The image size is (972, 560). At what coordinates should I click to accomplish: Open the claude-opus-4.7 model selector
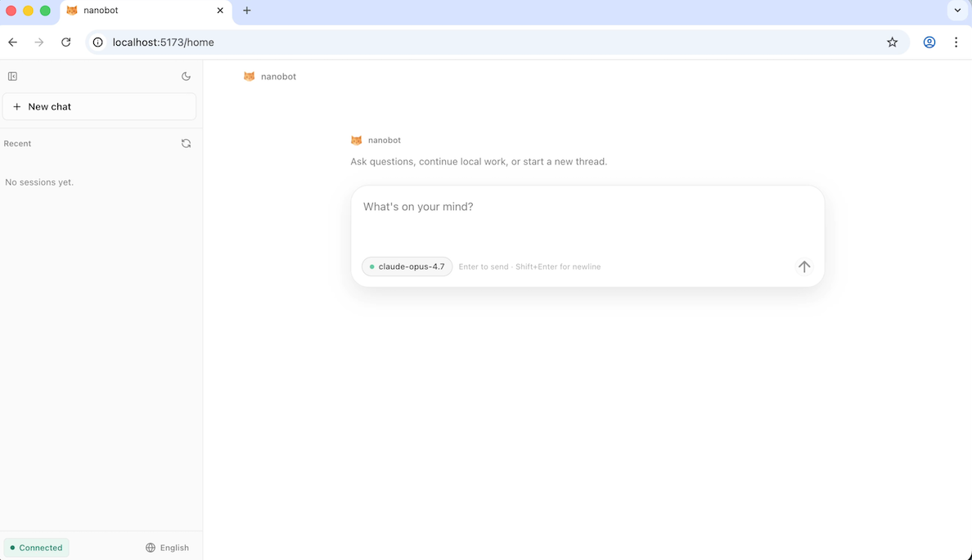[x=407, y=267]
